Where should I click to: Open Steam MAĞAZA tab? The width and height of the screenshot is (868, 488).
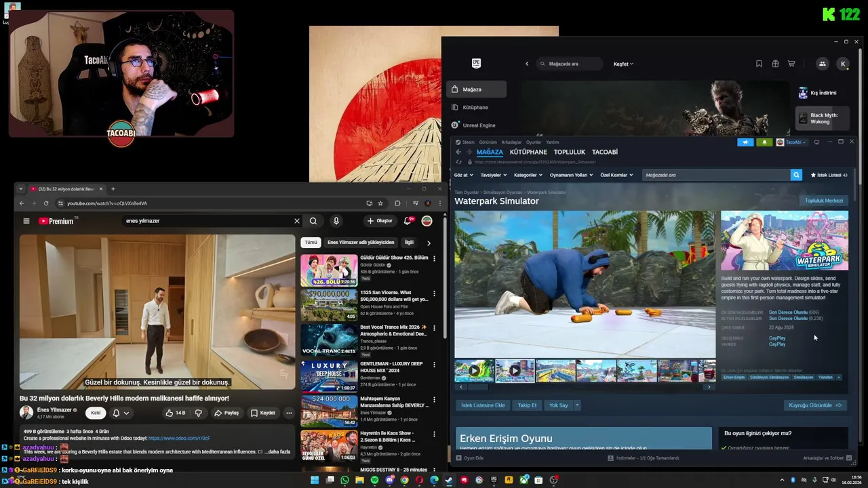coord(490,152)
